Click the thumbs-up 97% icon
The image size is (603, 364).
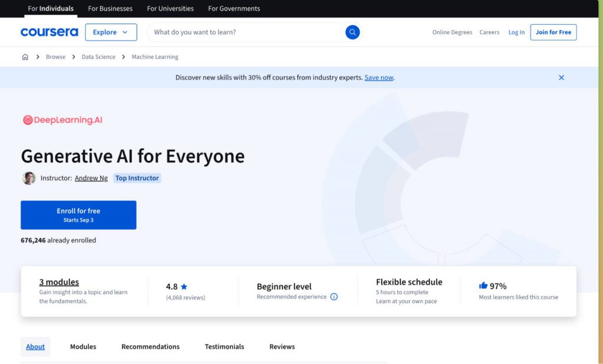(x=483, y=286)
